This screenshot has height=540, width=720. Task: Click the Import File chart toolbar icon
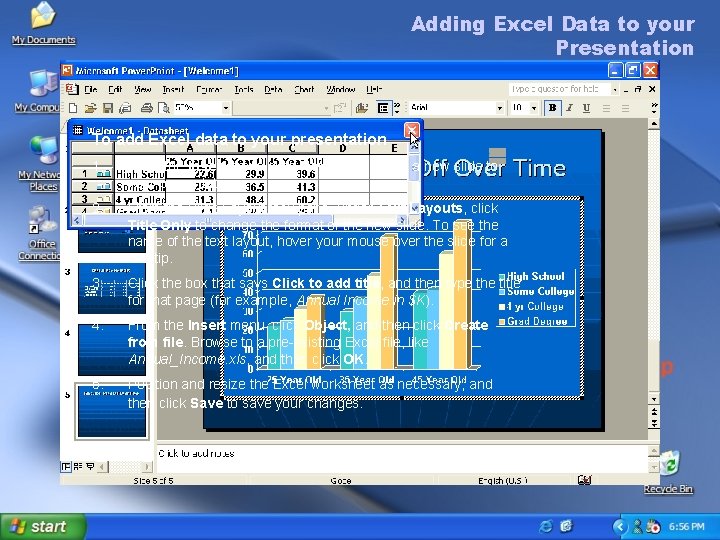[x=362, y=108]
